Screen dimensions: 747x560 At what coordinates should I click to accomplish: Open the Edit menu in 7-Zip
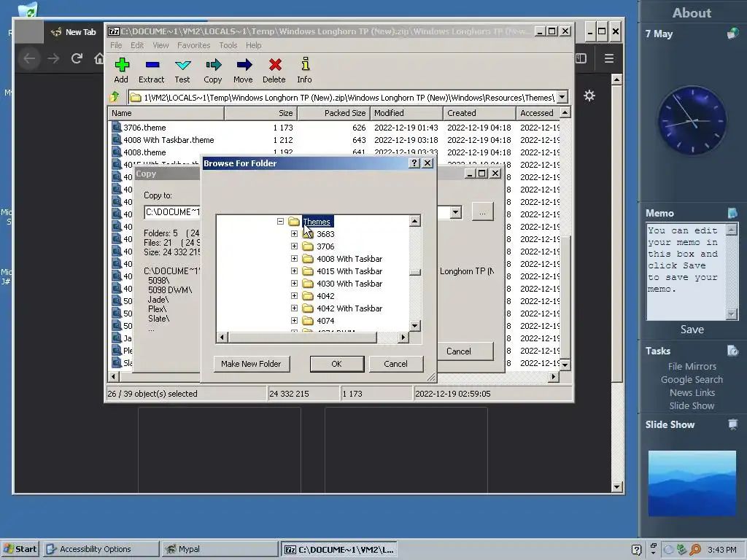[137, 45]
